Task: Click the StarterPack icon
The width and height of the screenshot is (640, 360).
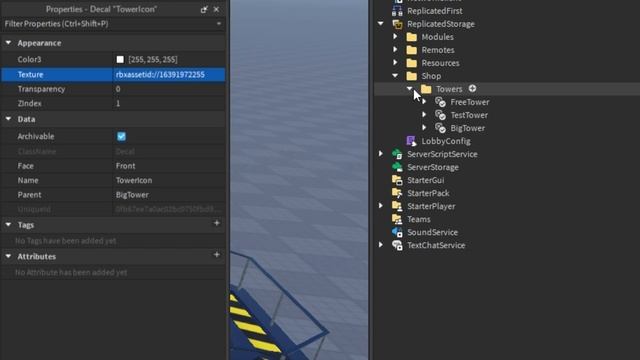Action: point(397,193)
